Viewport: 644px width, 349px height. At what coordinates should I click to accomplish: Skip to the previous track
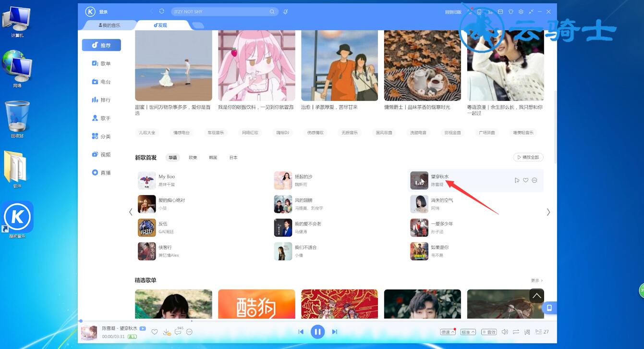click(301, 332)
